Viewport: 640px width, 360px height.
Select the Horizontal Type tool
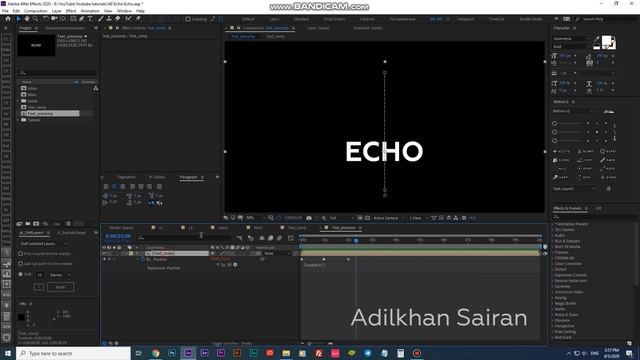[x=90, y=19]
